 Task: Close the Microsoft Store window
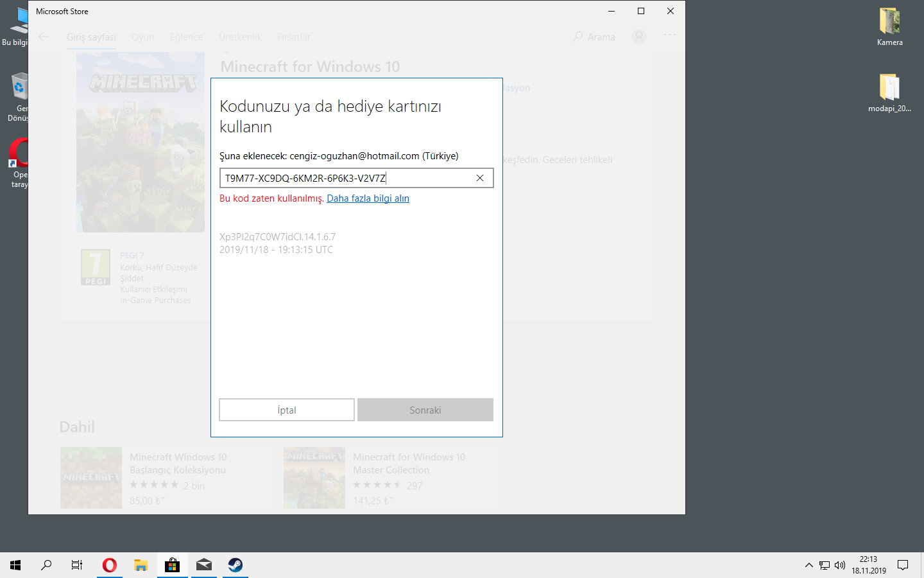[x=671, y=11]
